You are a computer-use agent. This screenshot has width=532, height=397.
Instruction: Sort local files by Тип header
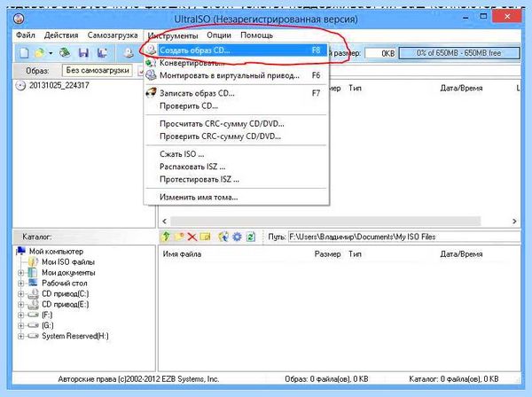(355, 254)
